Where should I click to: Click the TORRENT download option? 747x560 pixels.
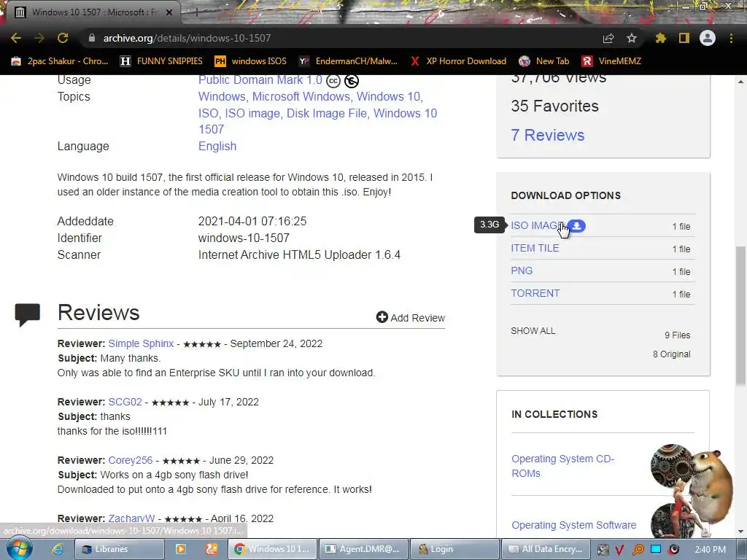535,293
